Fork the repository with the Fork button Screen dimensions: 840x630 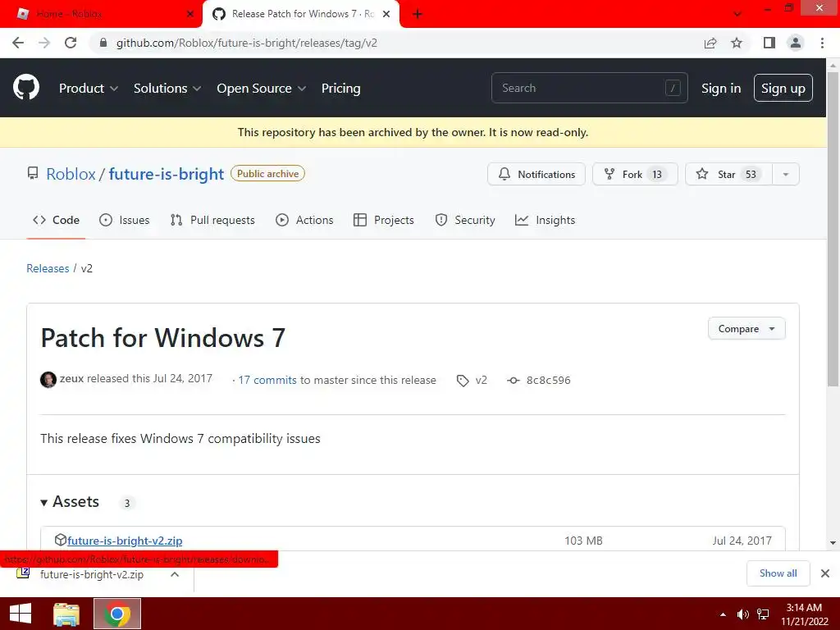coord(635,174)
